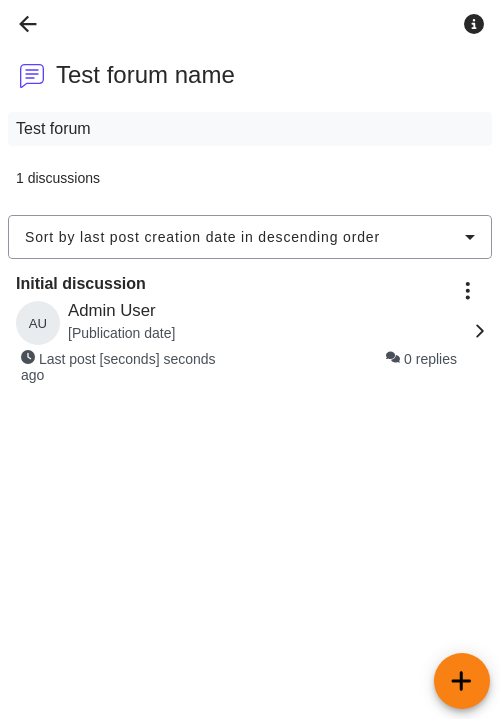Click the replies speech bubbles icon

[x=393, y=357]
